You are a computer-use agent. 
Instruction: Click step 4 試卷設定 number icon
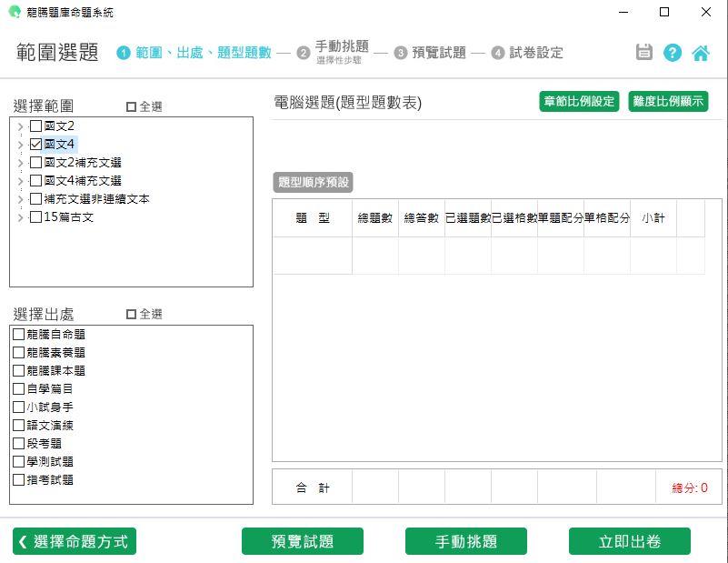498,53
